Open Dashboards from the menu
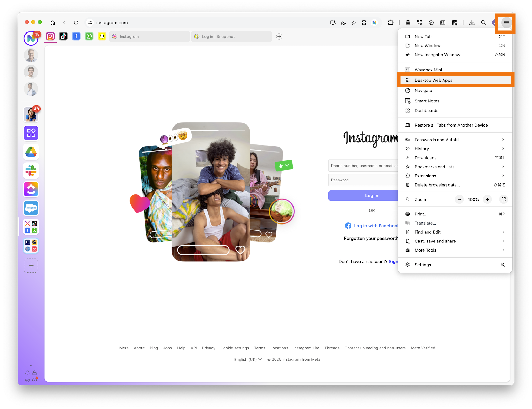 [x=455, y=111]
